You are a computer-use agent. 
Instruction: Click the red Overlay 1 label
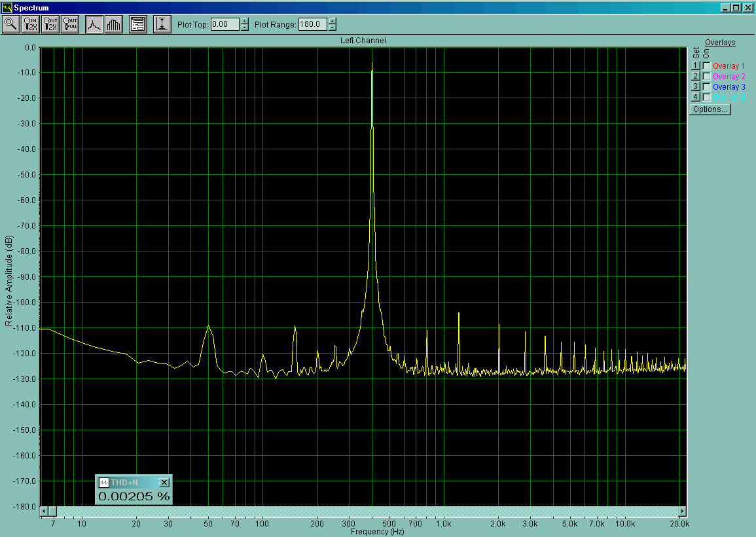(729, 66)
